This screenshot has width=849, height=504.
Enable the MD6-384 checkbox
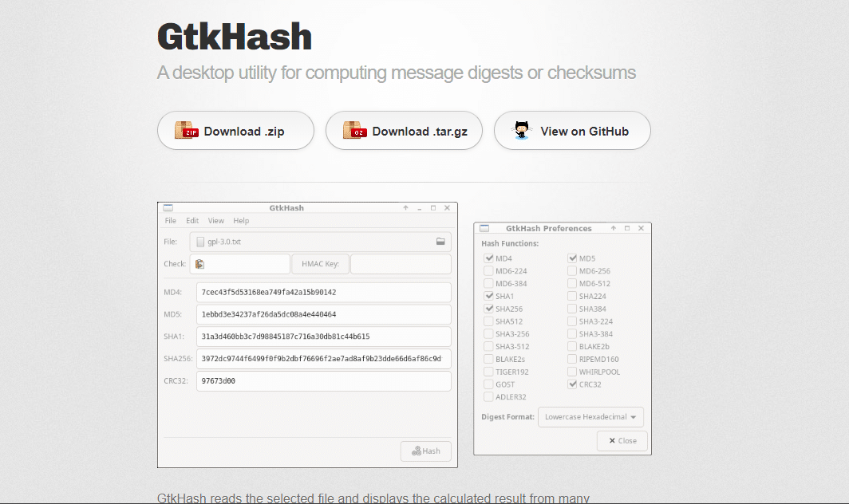point(488,283)
